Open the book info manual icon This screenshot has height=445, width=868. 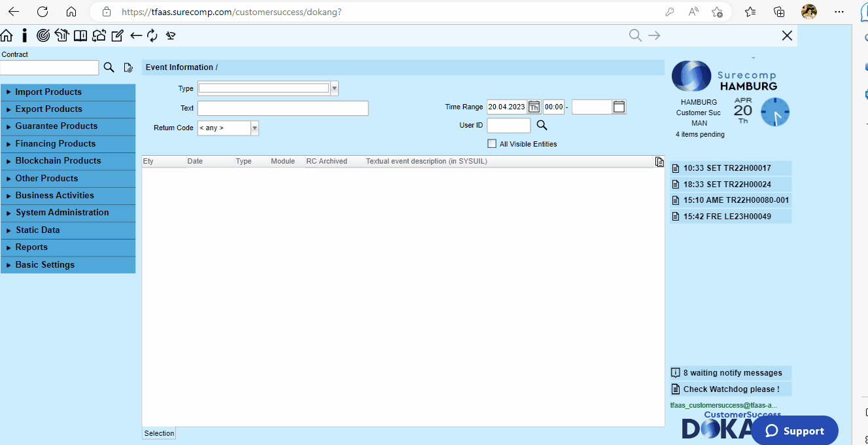coord(80,35)
